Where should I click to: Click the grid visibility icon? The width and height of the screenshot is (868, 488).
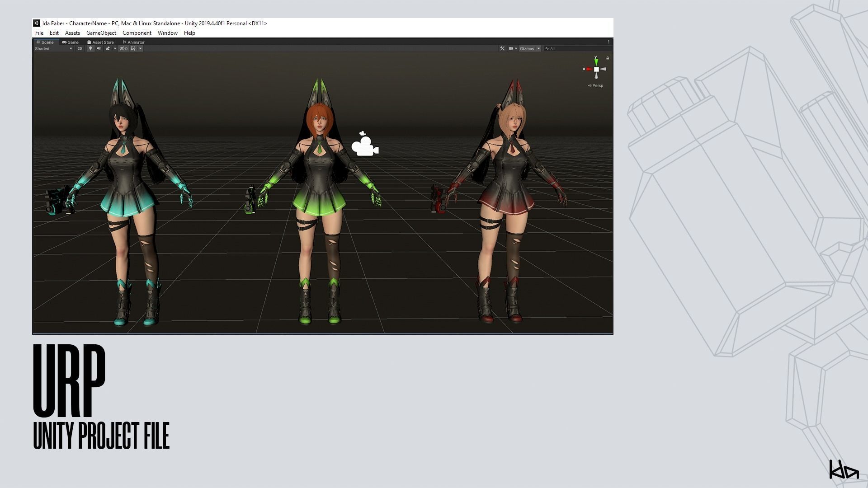coord(133,48)
